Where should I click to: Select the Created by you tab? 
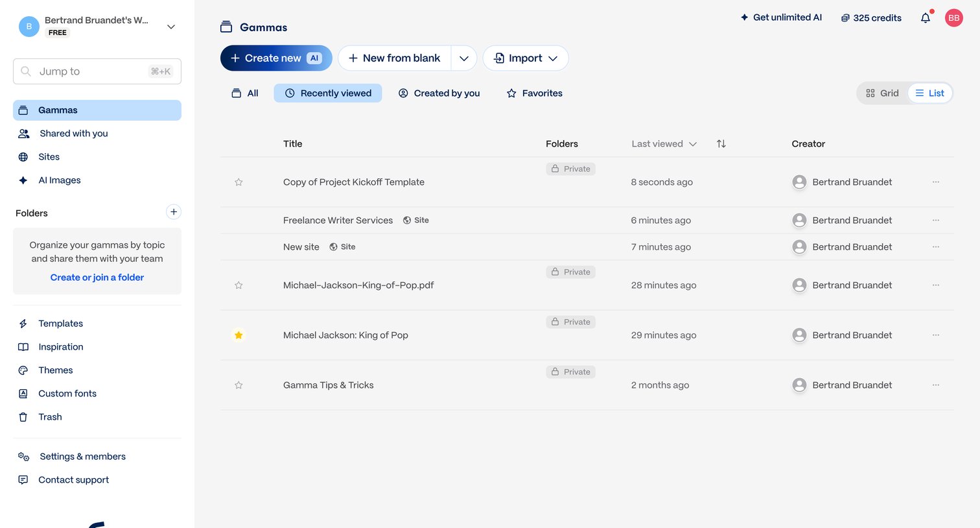point(439,93)
